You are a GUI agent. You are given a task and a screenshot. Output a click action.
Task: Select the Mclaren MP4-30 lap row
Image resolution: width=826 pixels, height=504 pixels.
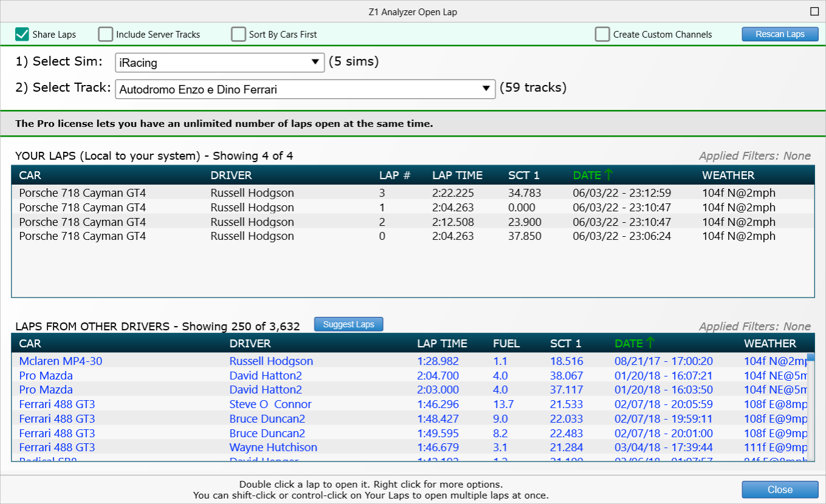coord(409,361)
